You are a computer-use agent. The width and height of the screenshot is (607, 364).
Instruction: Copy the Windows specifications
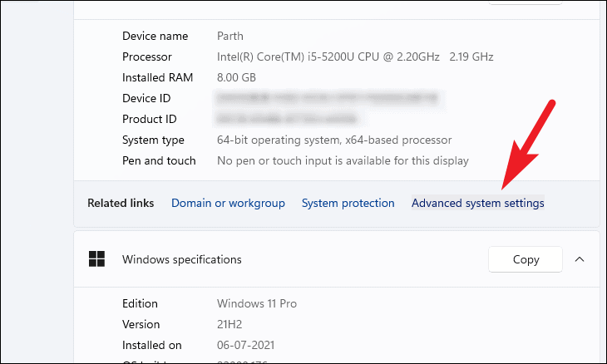coord(526,259)
